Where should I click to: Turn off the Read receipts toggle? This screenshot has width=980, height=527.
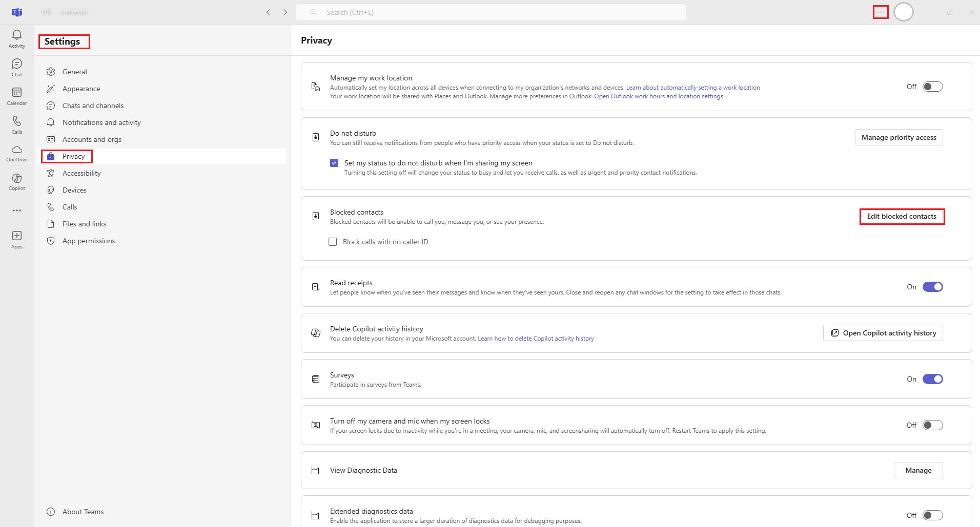pyautogui.click(x=932, y=287)
